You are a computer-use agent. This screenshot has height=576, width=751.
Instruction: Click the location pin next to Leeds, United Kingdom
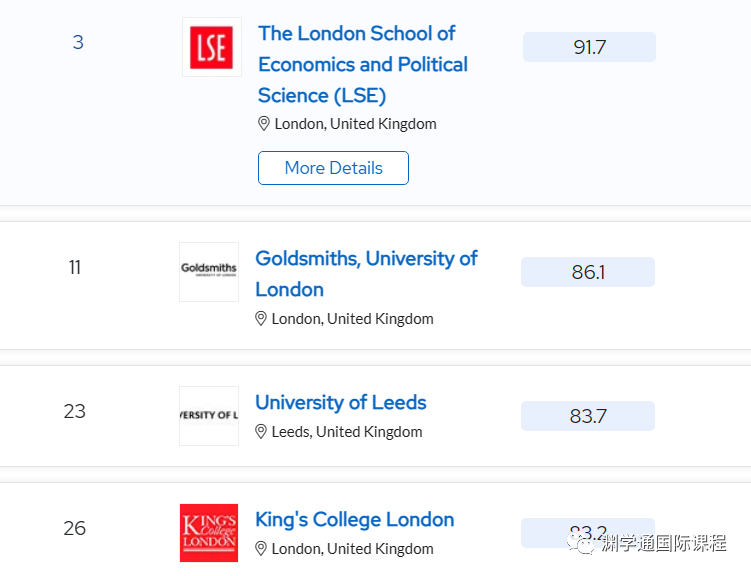coord(261,431)
